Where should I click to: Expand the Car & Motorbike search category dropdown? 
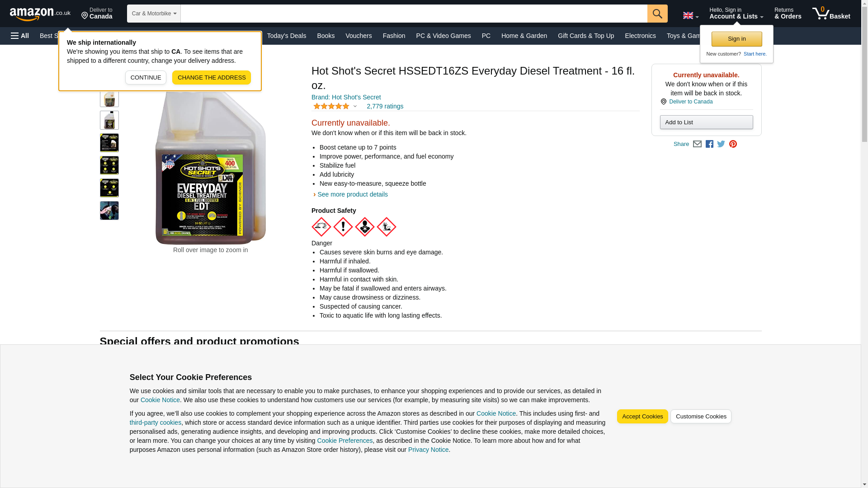pyautogui.click(x=154, y=14)
